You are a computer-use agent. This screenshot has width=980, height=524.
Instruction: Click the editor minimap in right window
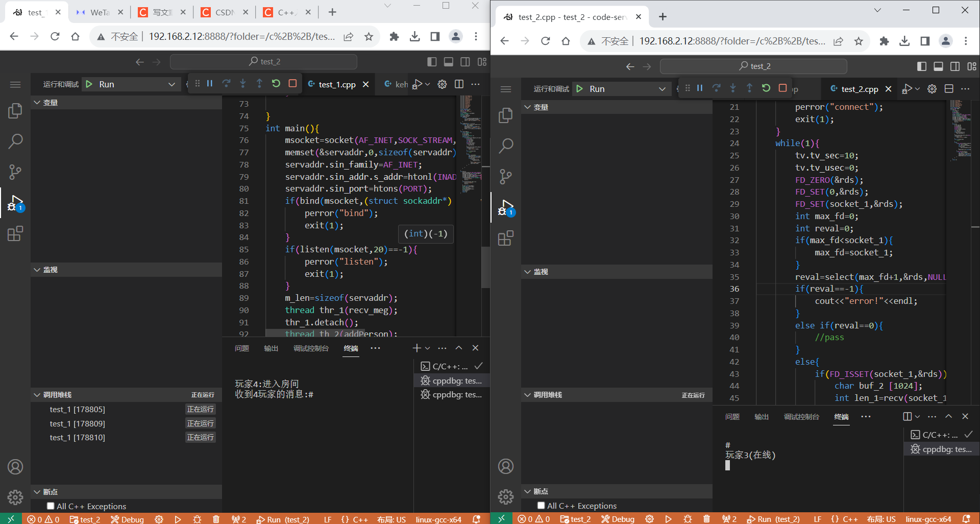click(961, 128)
